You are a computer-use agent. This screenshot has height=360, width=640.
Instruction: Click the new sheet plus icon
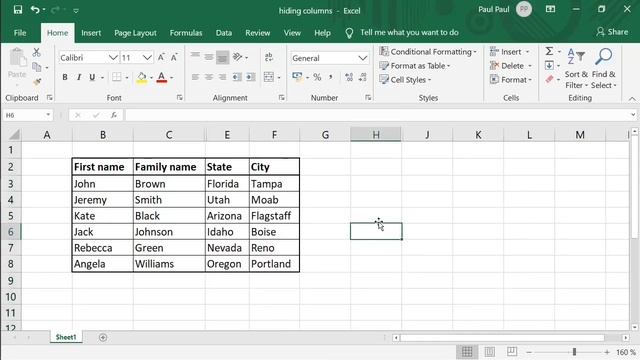tap(103, 338)
